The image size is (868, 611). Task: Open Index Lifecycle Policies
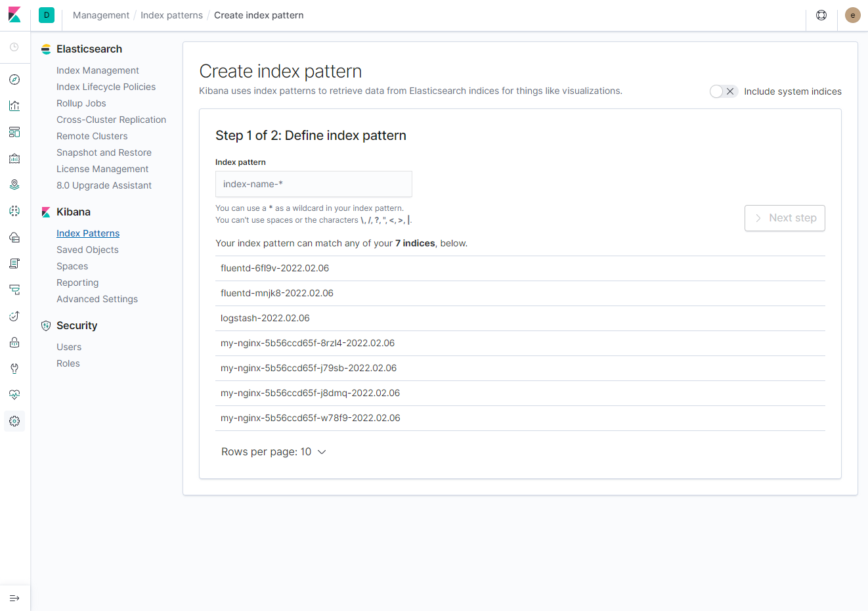click(106, 87)
